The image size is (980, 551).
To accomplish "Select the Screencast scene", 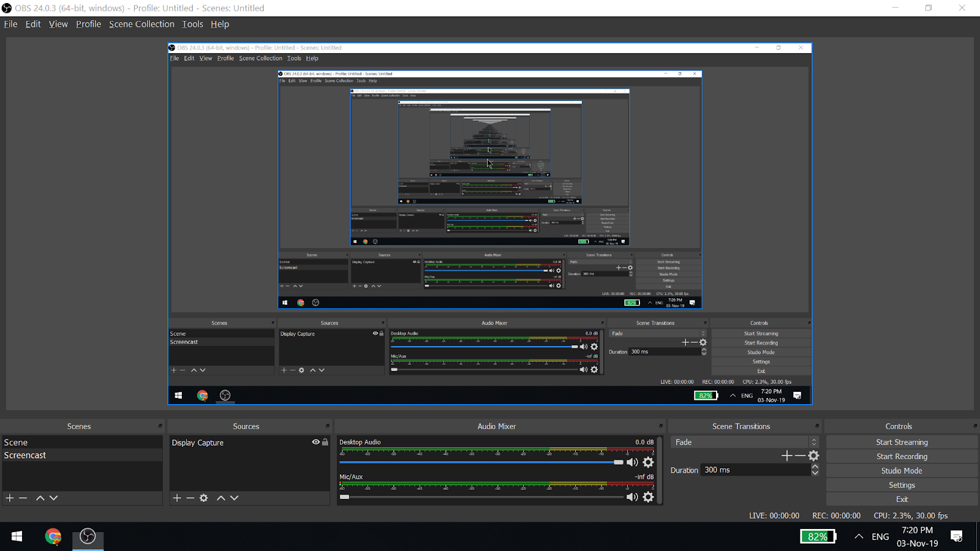I will (x=82, y=455).
